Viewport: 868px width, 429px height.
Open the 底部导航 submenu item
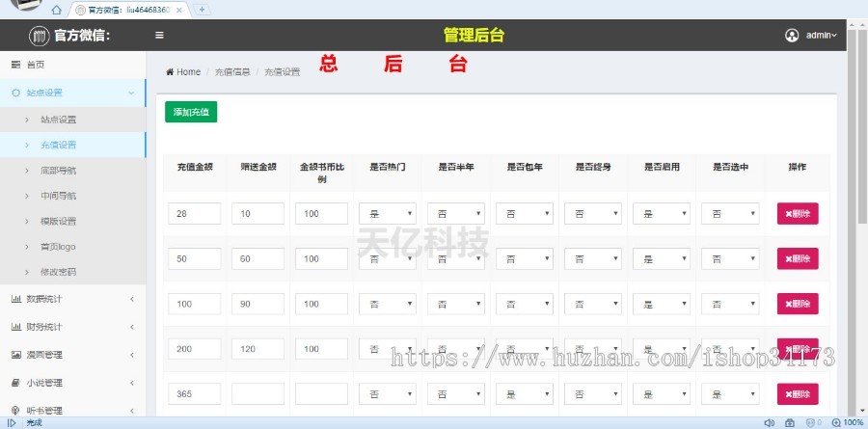point(72,171)
